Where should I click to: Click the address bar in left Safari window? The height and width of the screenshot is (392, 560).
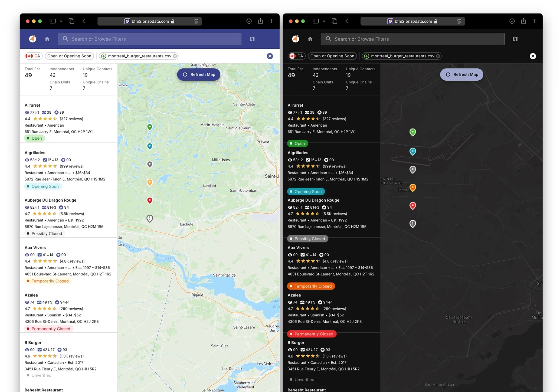click(150, 21)
